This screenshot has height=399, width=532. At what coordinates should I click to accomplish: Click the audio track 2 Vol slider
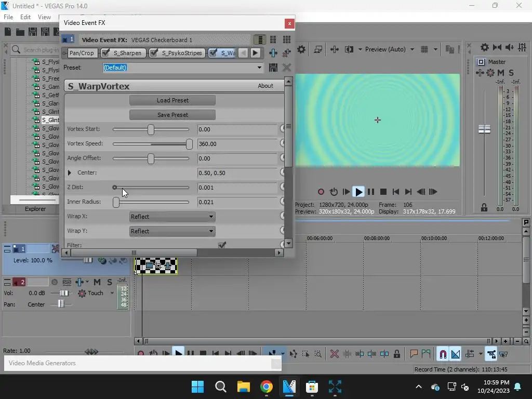click(63, 293)
